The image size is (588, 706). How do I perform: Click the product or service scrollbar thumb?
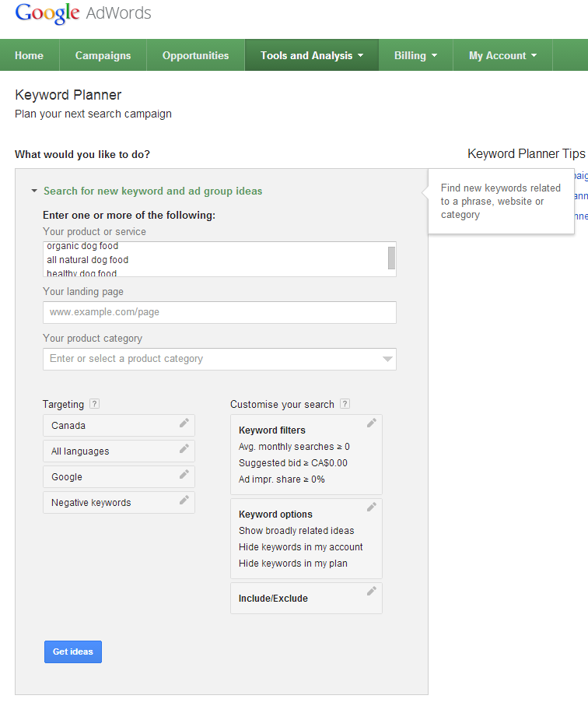click(391, 258)
